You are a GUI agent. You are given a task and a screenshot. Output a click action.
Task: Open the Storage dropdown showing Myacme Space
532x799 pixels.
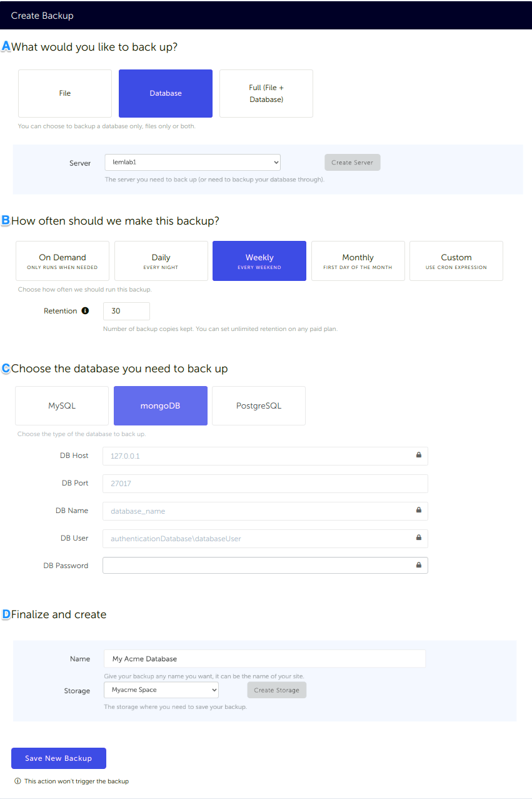pos(161,690)
